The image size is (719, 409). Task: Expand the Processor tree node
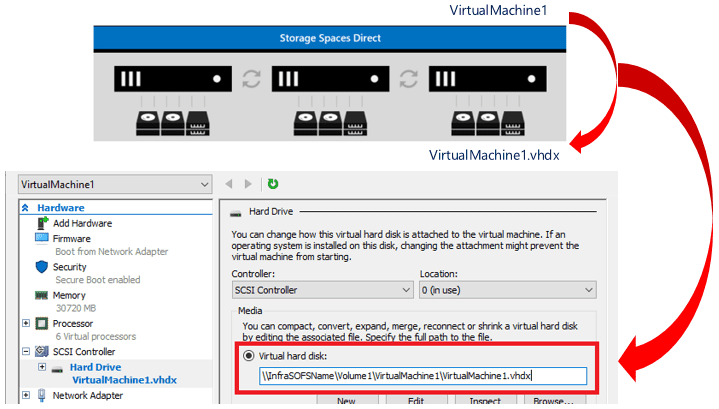(x=25, y=324)
